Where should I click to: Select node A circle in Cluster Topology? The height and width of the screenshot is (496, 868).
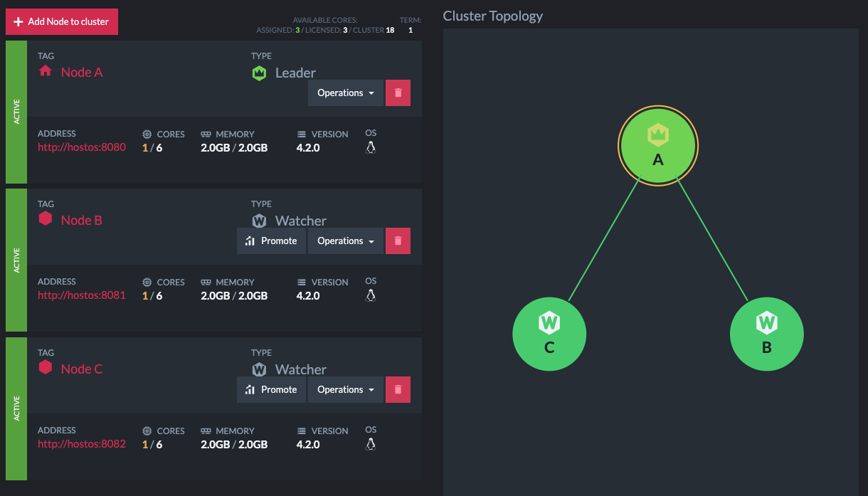coord(658,145)
